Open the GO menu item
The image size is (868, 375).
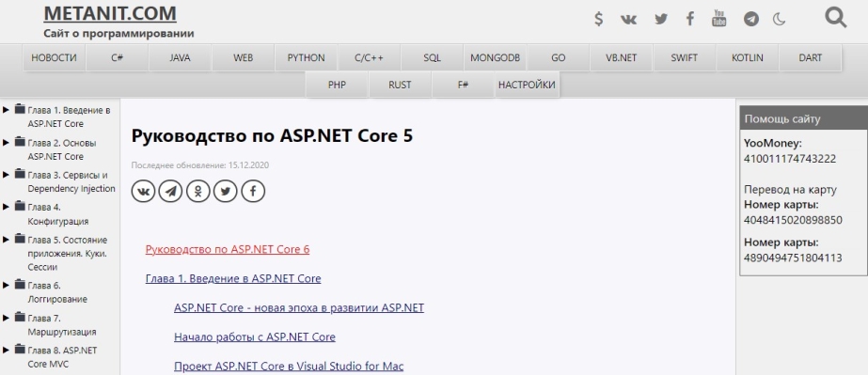[558, 57]
